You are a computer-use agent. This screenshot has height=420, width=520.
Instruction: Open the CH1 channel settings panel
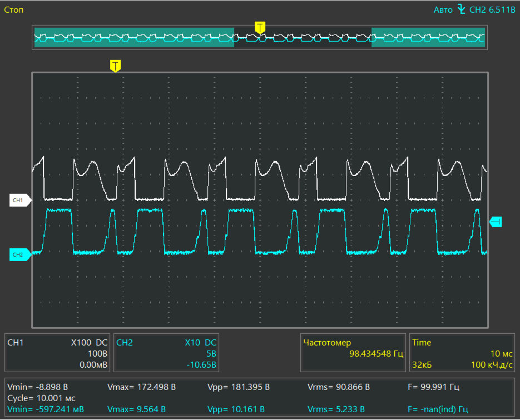coord(57,353)
